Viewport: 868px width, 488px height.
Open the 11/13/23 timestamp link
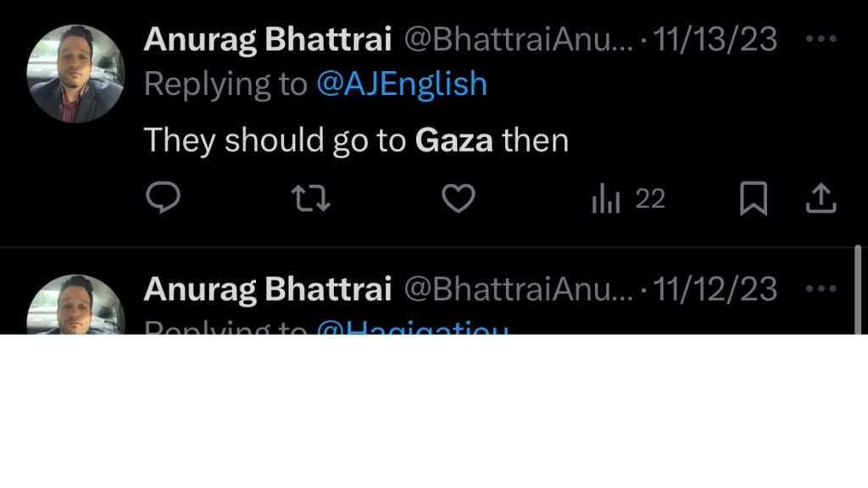click(x=715, y=39)
